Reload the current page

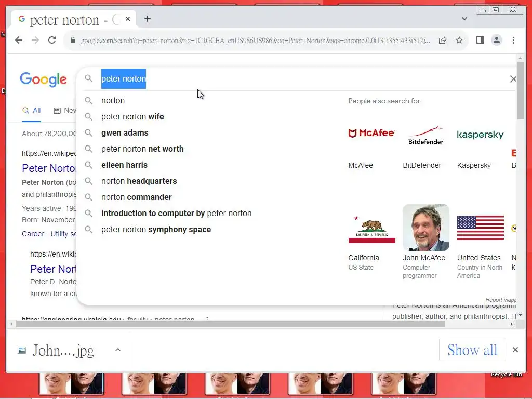coord(52,41)
